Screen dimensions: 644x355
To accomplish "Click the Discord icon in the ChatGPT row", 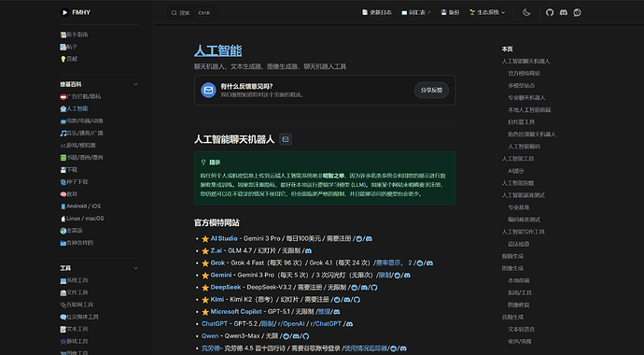I will 349,324.
